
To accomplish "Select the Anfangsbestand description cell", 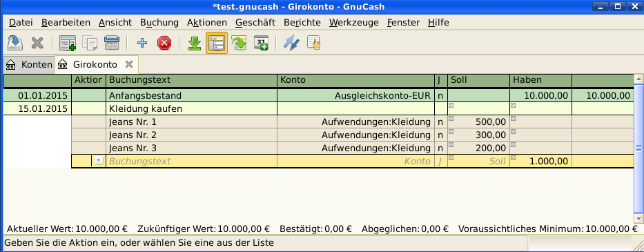I will (191, 96).
